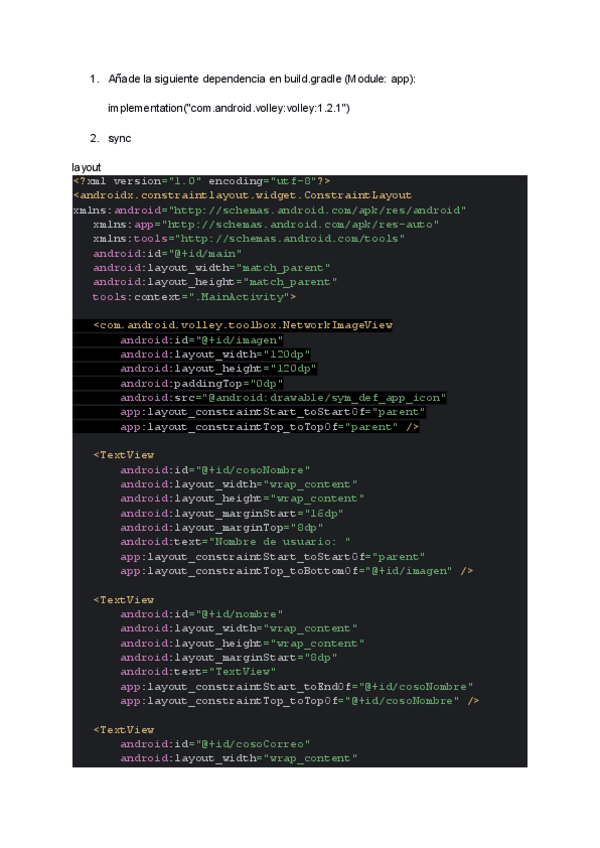Click the schemas.android.com/apk/res/android URL
The width and height of the screenshot is (600, 848).
[317, 211]
